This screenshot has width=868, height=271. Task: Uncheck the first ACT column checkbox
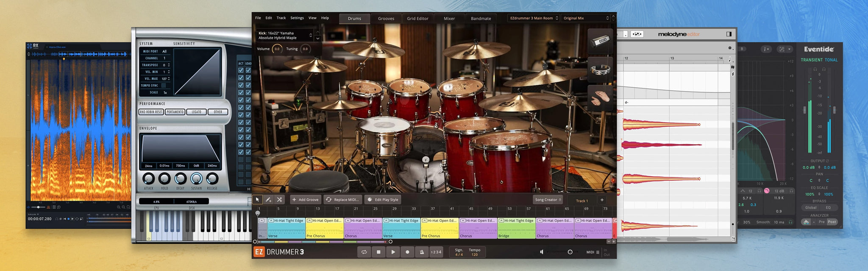[x=241, y=70]
